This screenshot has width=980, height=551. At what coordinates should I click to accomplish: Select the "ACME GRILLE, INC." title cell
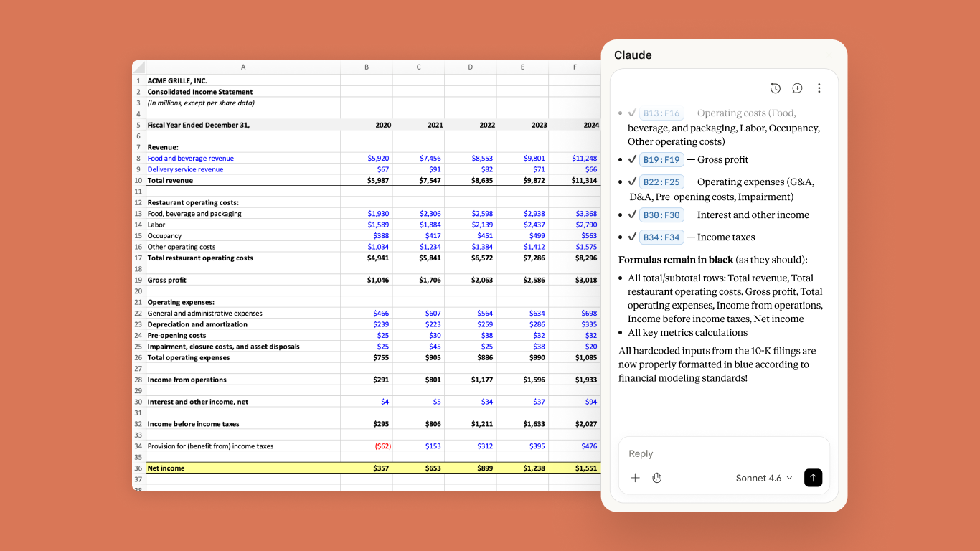[243, 81]
